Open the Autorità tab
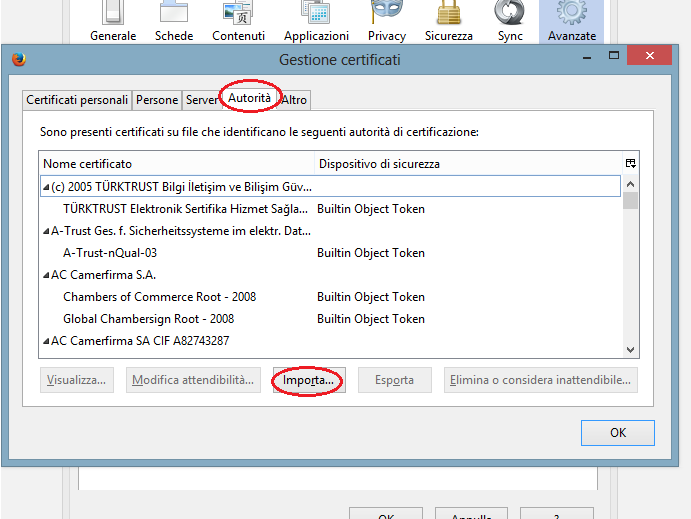Image resolution: width=691 pixels, height=519 pixels. tap(249, 98)
